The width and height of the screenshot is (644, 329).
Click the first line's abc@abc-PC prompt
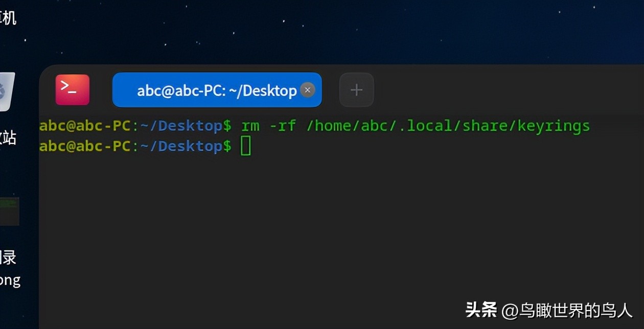click(85, 126)
